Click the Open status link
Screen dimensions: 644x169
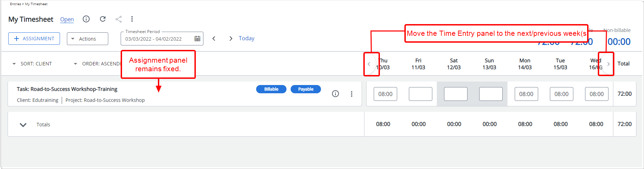point(67,19)
